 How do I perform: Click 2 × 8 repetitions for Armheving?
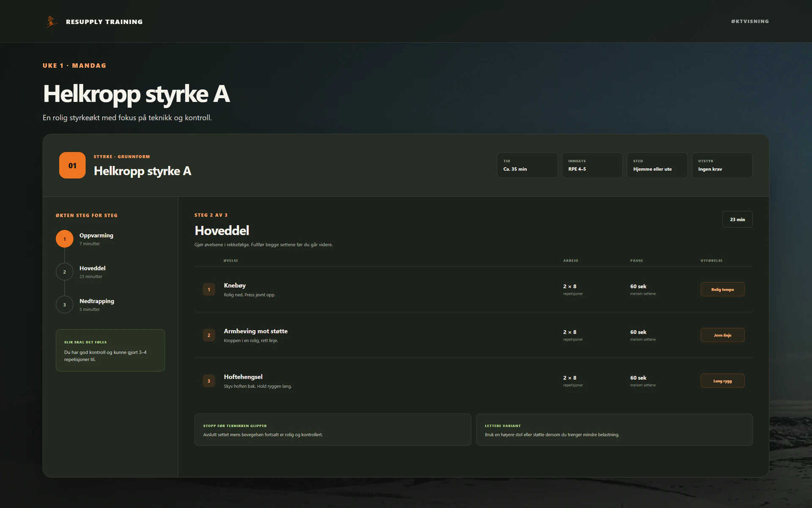click(570, 332)
